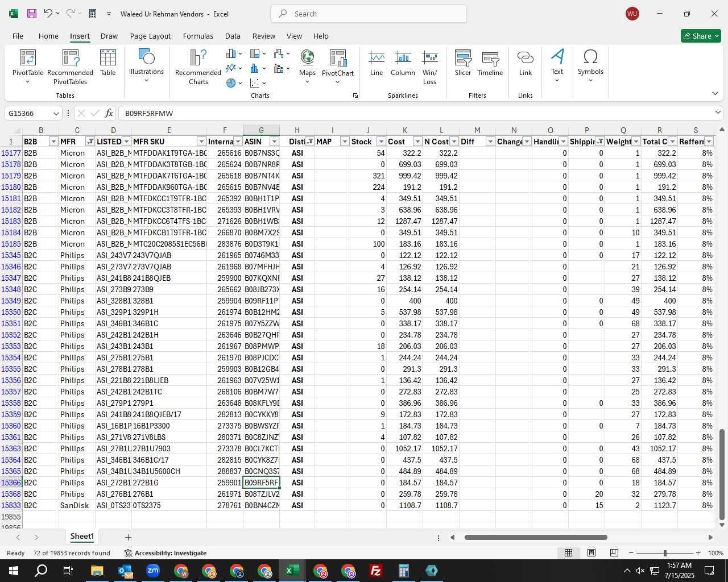Open Text options

pos(557,65)
